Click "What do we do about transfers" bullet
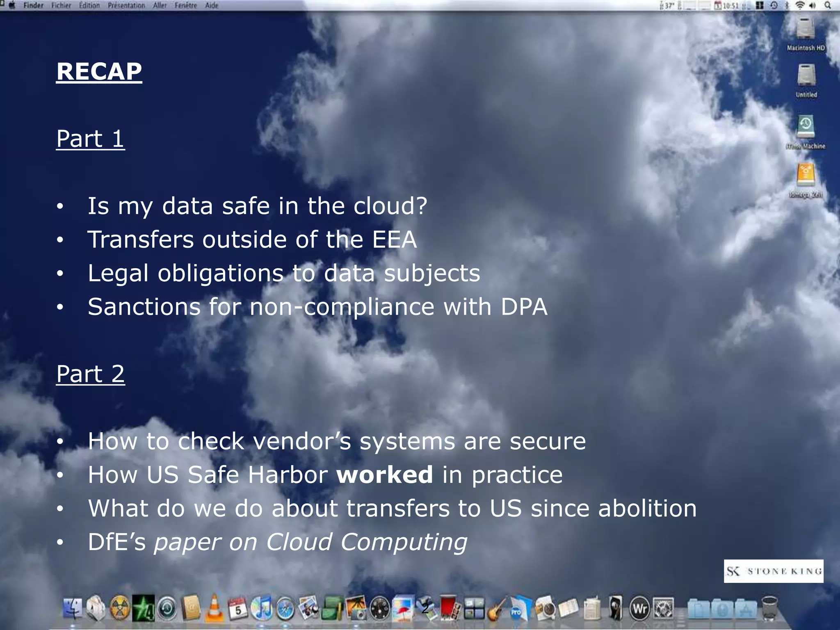 [x=392, y=509]
